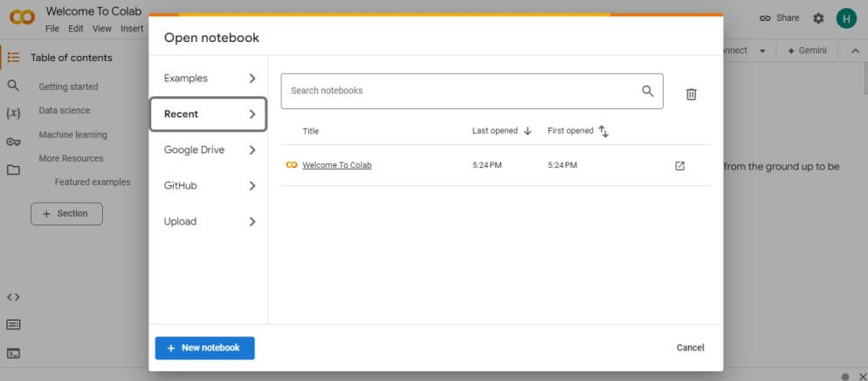Click the Command palette icon in sidebar

point(13,325)
